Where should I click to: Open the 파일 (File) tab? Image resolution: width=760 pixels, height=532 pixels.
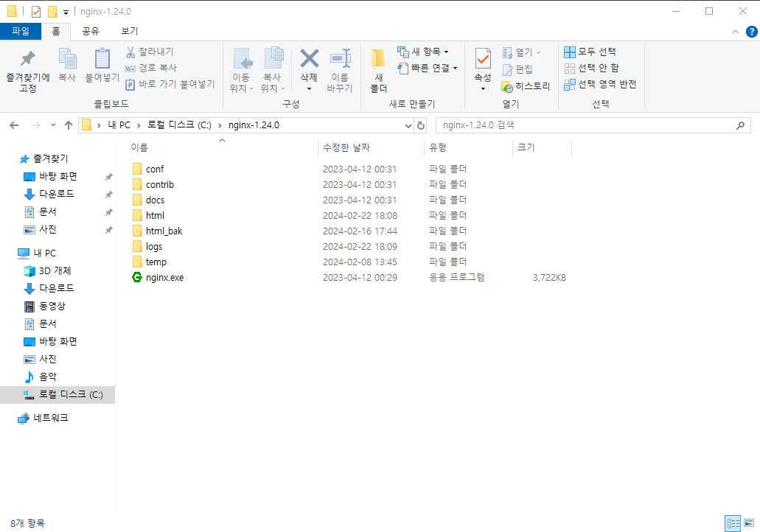[x=21, y=31]
